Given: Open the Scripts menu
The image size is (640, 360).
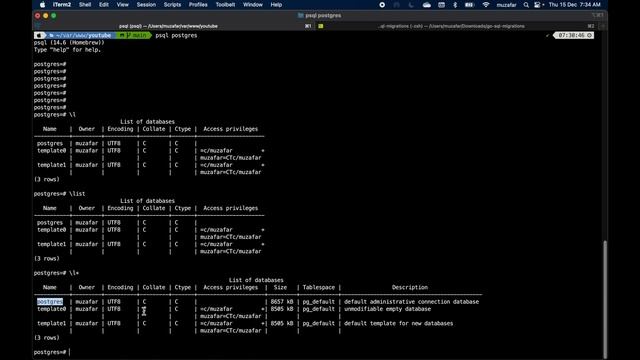Looking at the screenshot, I should (172, 5).
